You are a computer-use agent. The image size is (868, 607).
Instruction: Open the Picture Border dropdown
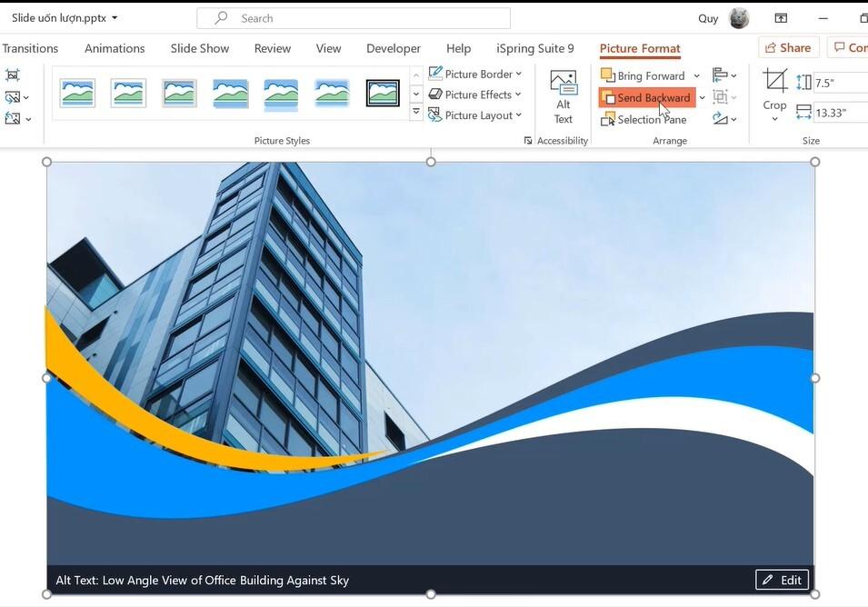coord(475,75)
